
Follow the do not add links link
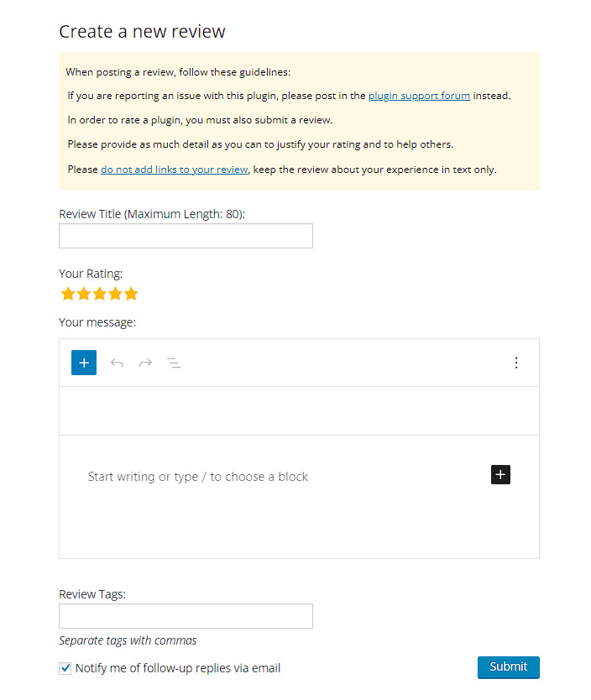[x=174, y=170]
